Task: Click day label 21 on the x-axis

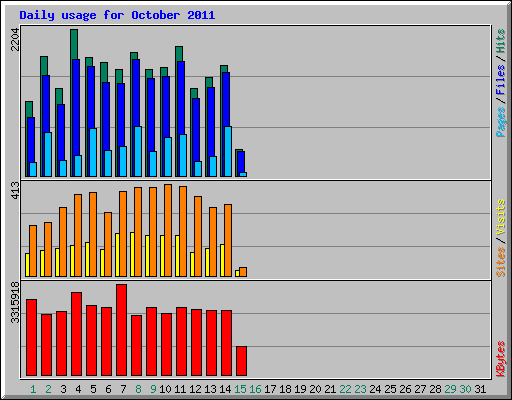Action: (x=330, y=389)
